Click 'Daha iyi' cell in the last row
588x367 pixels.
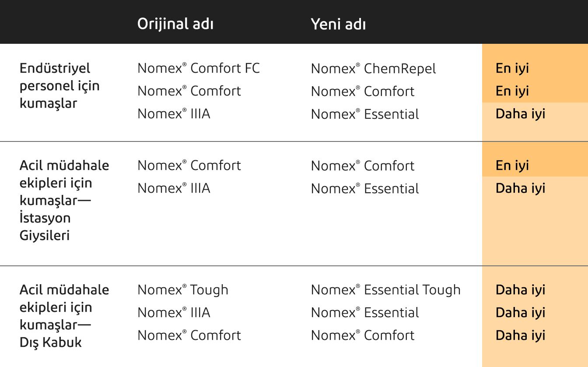[x=520, y=335]
